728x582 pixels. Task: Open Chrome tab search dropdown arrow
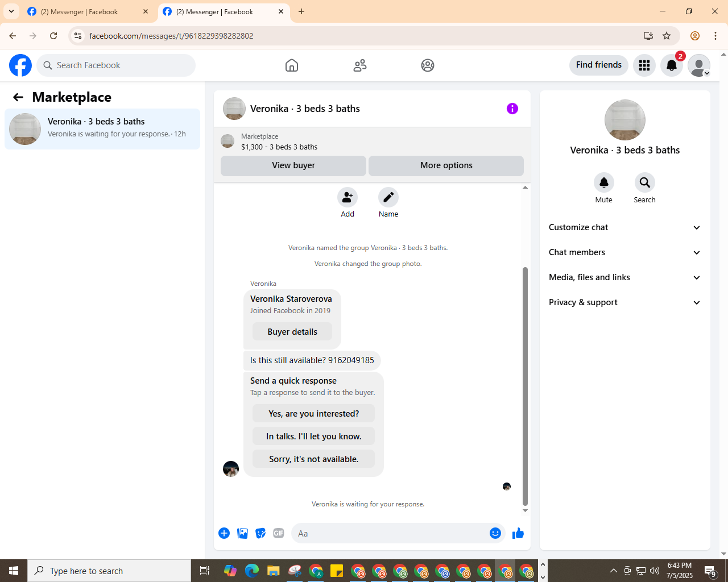click(11, 11)
